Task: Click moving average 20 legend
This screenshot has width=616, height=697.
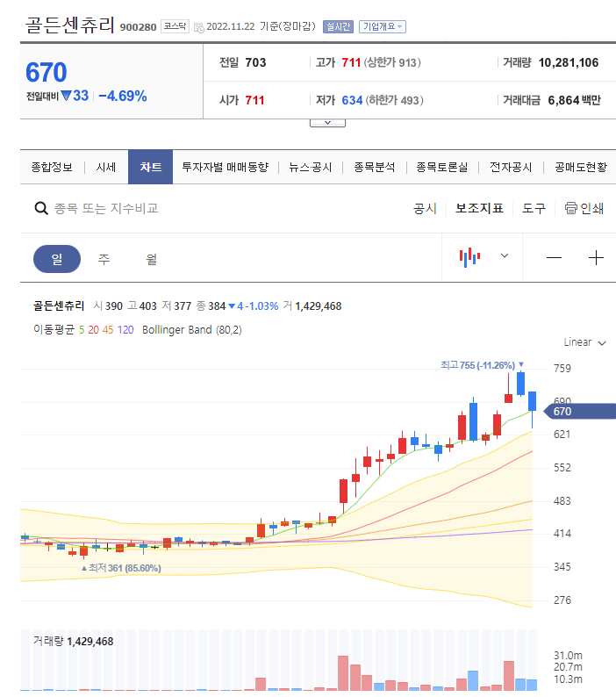Action: pyautogui.click(x=93, y=330)
